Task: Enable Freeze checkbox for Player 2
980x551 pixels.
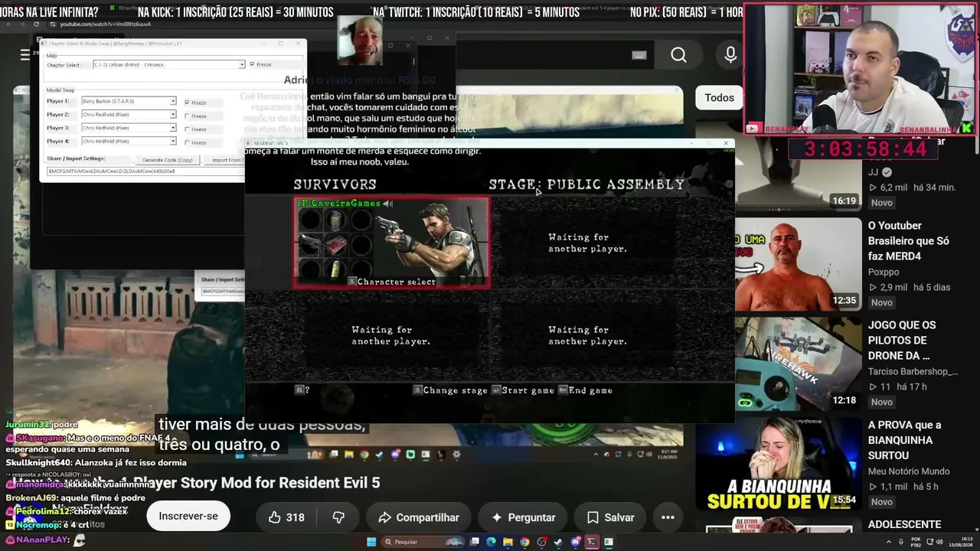Action: coord(187,116)
